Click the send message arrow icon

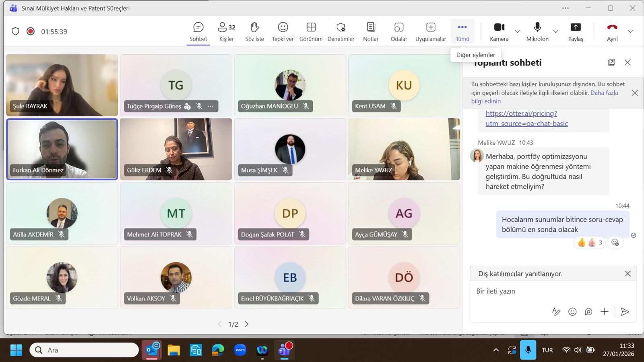[x=625, y=312]
